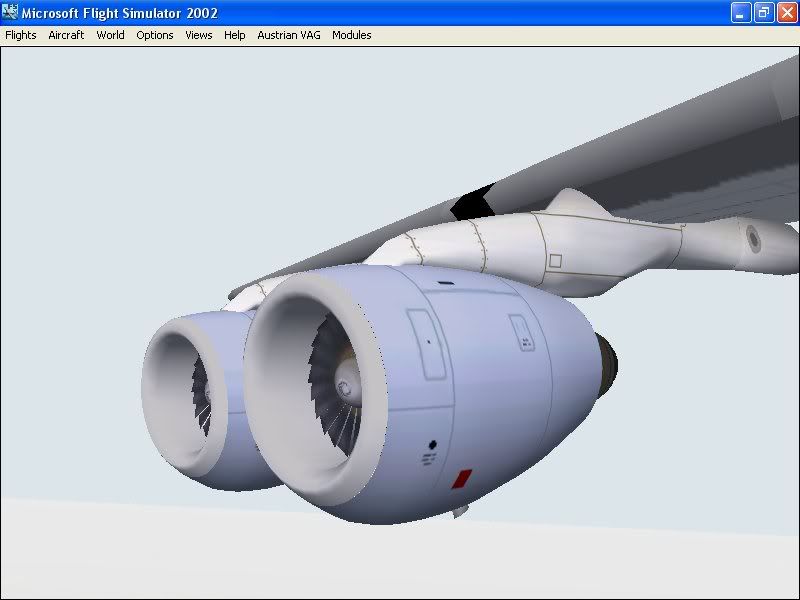
Task: Open the Flights menu
Action: coord(21,35)
